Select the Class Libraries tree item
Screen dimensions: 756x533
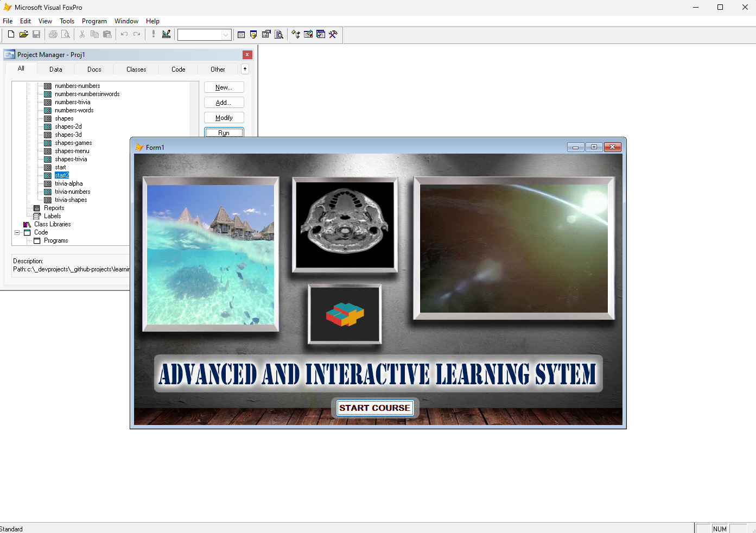tap(52, 224)
